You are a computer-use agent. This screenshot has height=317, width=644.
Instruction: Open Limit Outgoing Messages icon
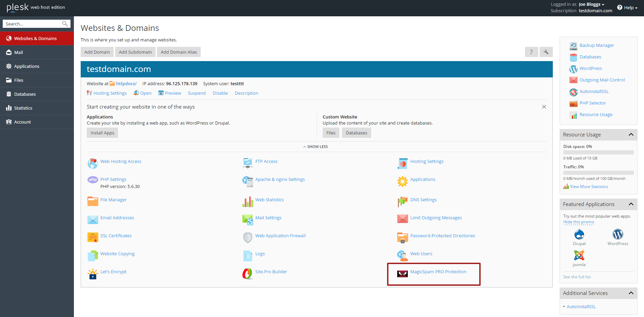[x=403, y=219]
